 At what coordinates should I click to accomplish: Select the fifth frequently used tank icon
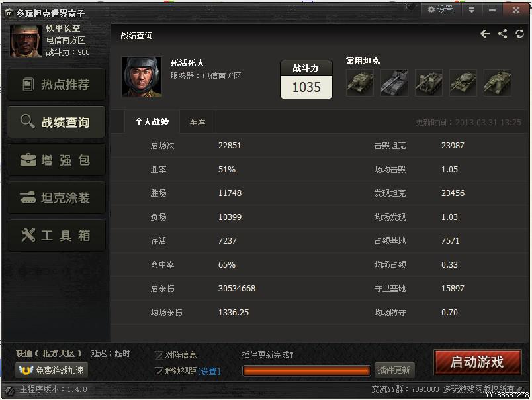(498, 83)
